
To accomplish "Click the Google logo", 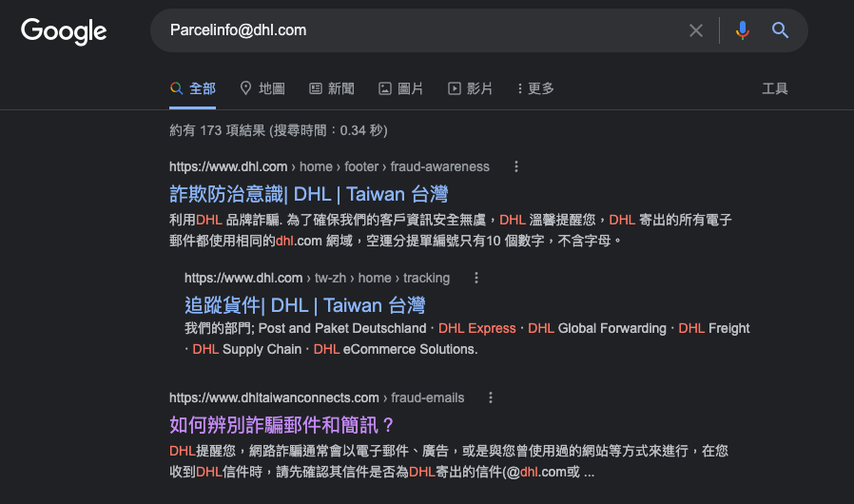I will 64,31.
